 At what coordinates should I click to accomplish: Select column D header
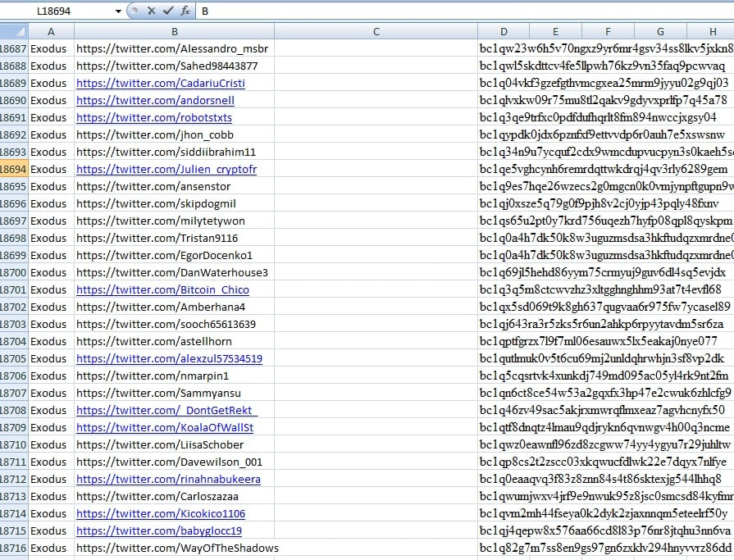[503, 31]
